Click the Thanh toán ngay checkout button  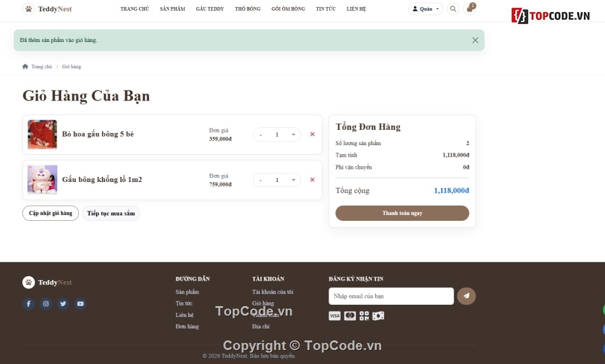click(402, 213)
